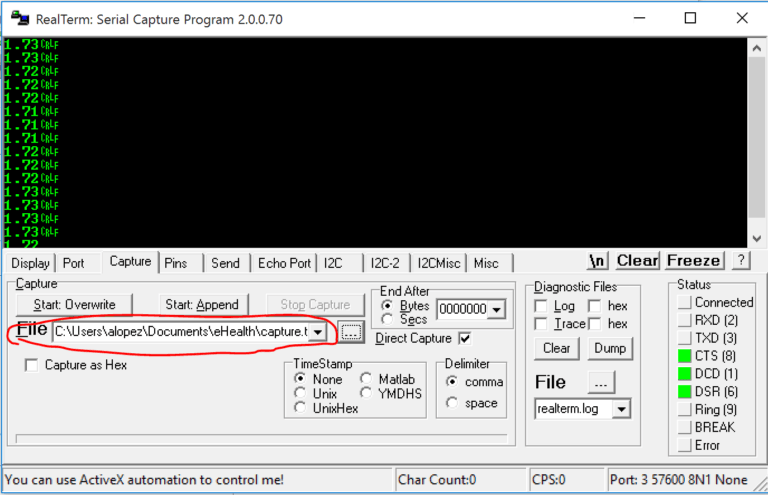Open the I2CMisc tab
This screenshot has height=495, width=768.
tap(438, 263)
